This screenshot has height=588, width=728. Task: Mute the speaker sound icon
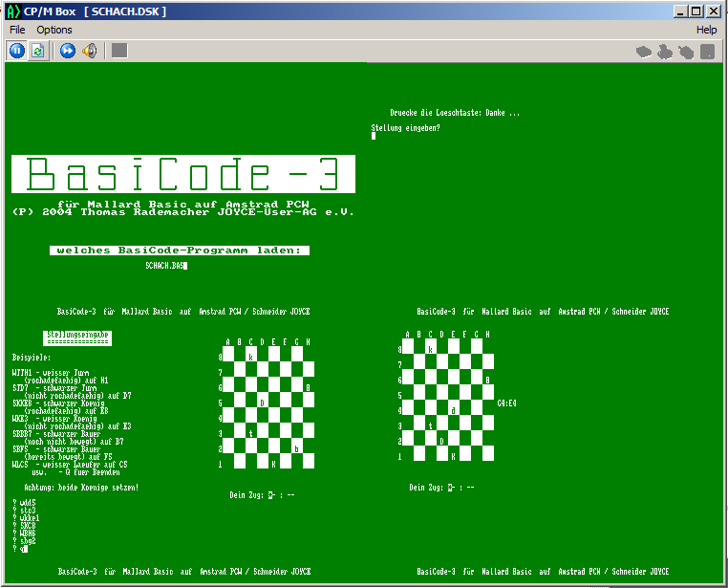tap(90, 50)
